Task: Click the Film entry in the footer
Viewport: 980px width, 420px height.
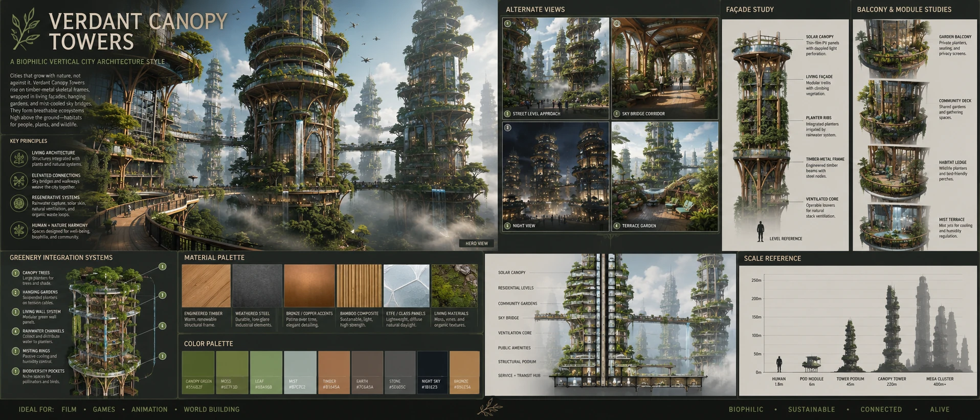Action: (69, 409)
